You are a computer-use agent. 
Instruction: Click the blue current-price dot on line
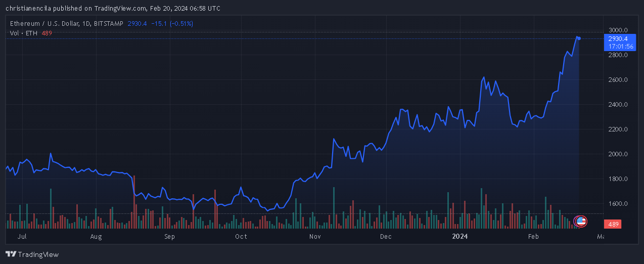[579, 38]
